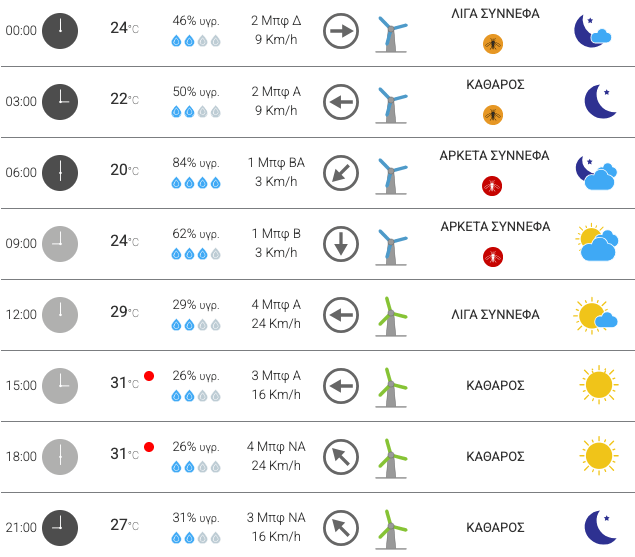Image resolution: width=635 pixels, height=557 pixels.
Task: Click the ΛΙΓΑ ΣΥΝΝΕΦΑ label at 12:00
Action: [495, 315]
